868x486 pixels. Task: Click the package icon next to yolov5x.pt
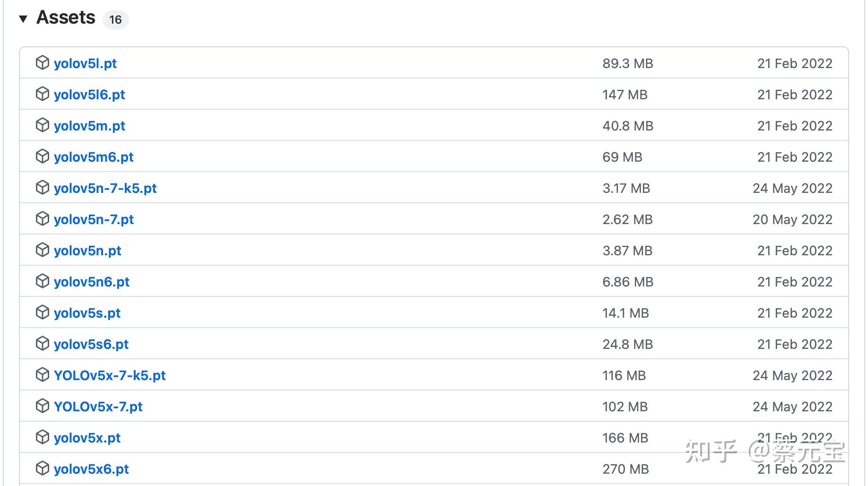point(43,437)
